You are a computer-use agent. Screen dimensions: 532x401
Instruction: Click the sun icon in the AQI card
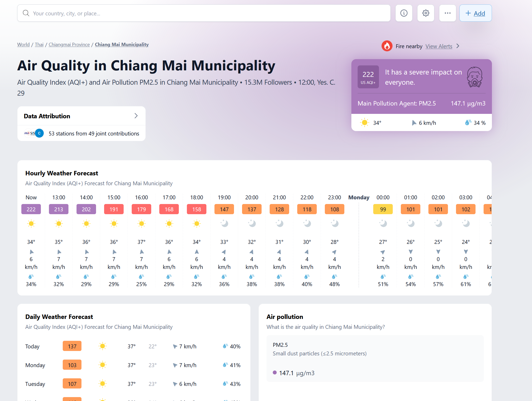tap(364, 122)
